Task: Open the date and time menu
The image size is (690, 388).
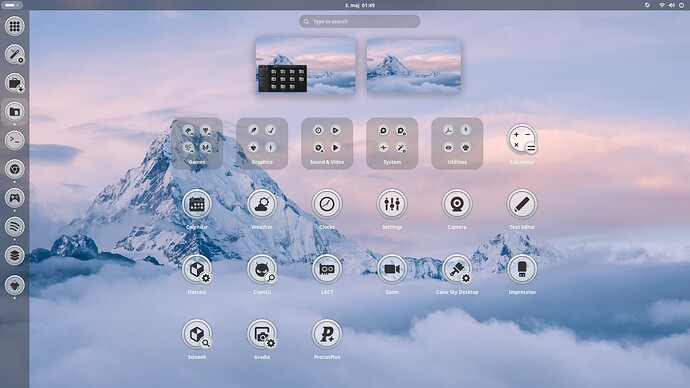Action: [x=360, y=5]
